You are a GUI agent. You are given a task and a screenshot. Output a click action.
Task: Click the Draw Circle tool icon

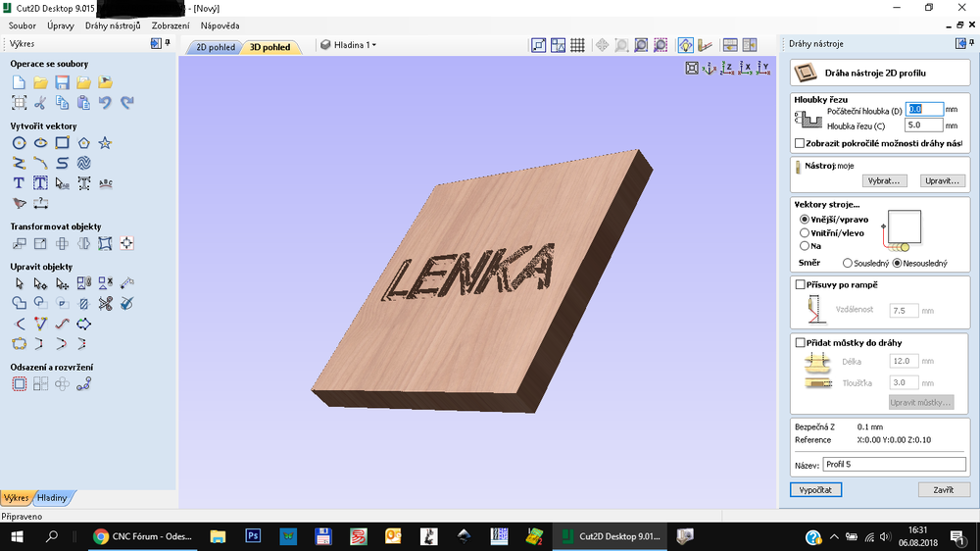[x=19, y=143]
